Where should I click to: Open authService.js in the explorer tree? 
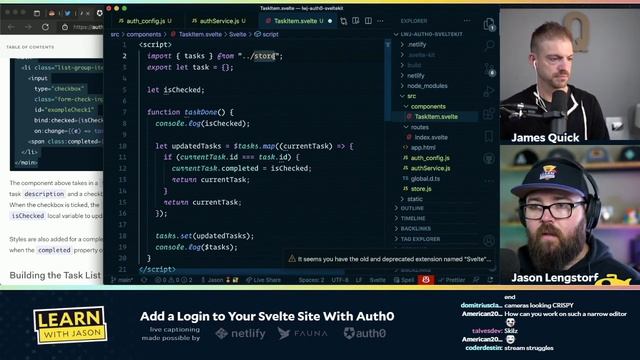pos(430,168)
